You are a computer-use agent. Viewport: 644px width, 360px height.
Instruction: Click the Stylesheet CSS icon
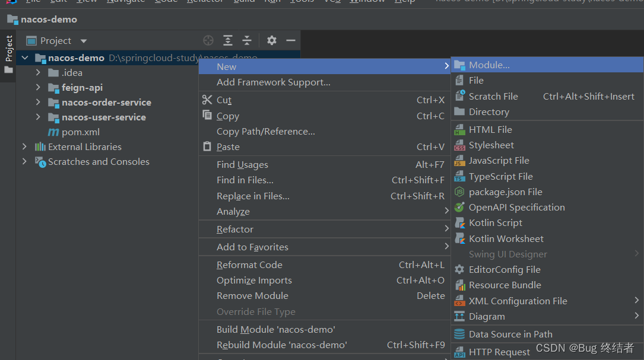point(459,145)
